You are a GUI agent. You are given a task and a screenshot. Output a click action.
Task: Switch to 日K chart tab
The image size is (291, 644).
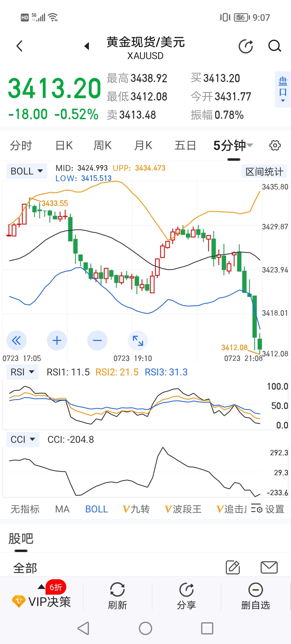(x=64, y=146)
